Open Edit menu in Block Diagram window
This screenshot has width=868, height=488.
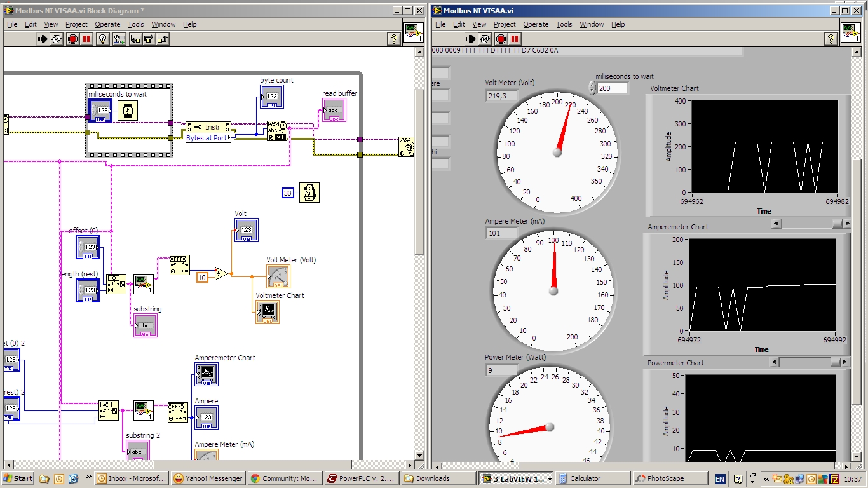pos(31,24)
